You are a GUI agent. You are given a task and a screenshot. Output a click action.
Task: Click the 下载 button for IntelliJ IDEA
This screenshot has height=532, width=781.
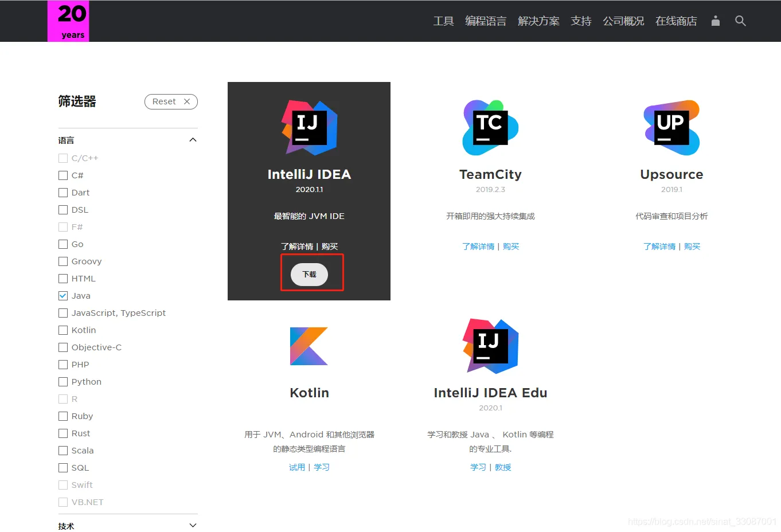[309, 275]
